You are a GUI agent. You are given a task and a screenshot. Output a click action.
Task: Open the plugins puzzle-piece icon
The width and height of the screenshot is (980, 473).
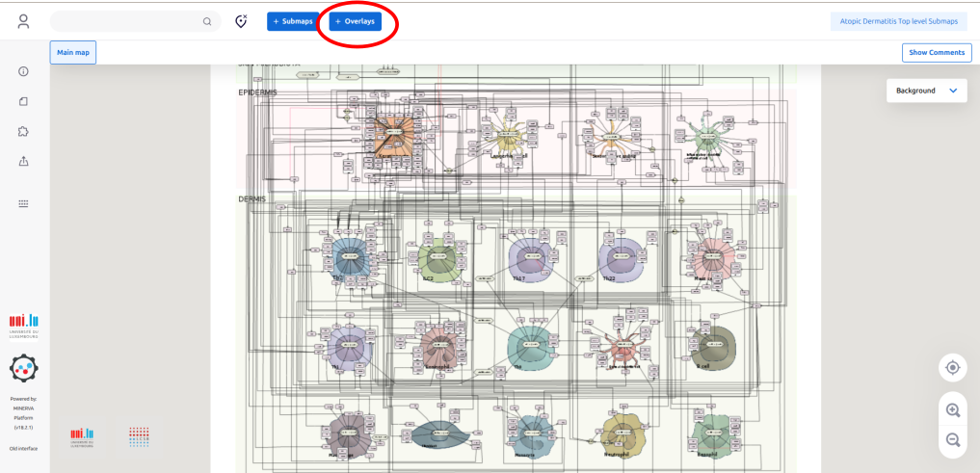[24, 132]
